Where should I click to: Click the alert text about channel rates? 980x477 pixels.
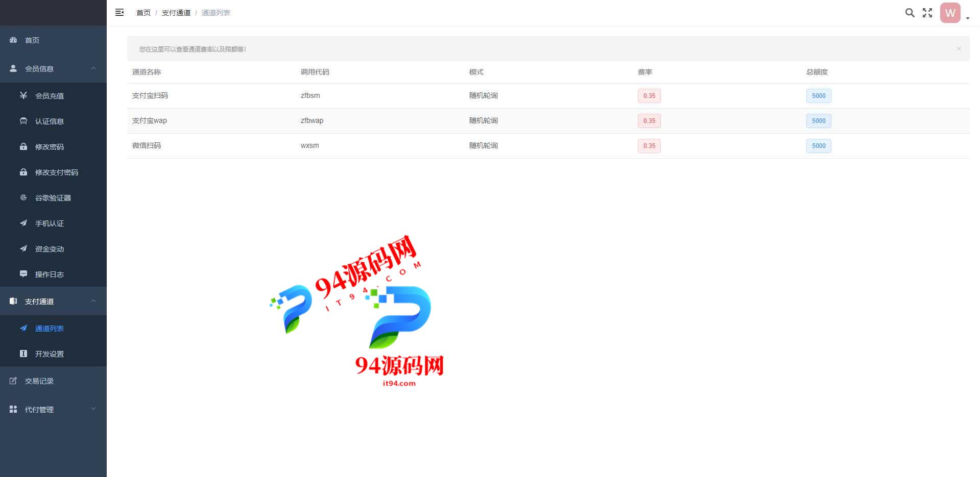coord(193,49)
